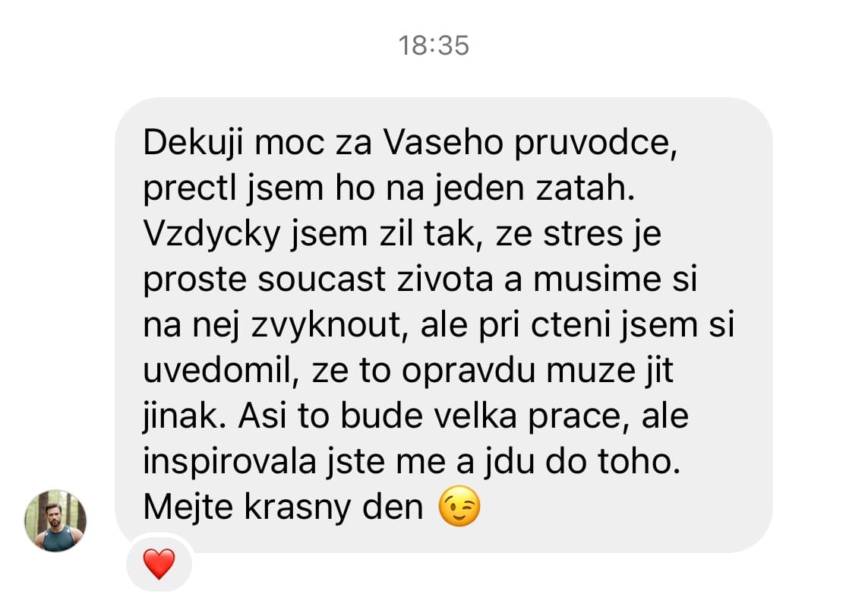Click the word "zvyknout" in the message

point(326,325)
